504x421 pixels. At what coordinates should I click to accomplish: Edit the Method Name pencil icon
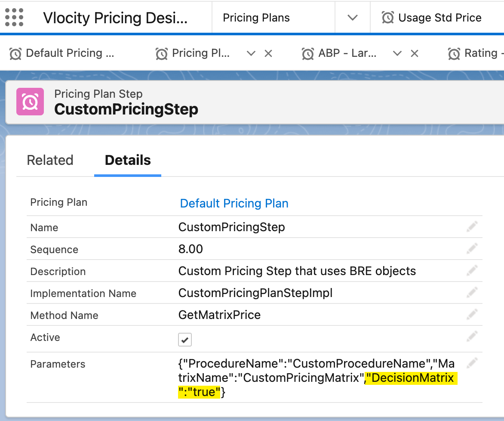[472, 315]
